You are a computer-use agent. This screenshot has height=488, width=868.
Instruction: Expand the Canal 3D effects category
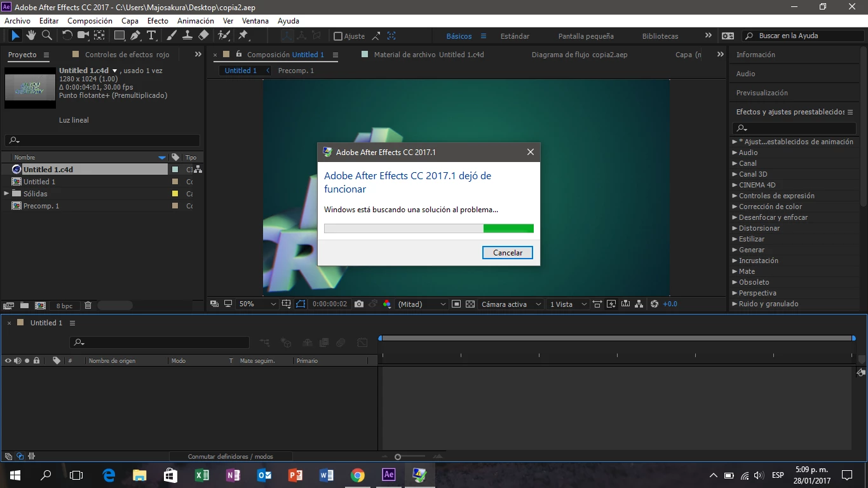coord(735,174)
